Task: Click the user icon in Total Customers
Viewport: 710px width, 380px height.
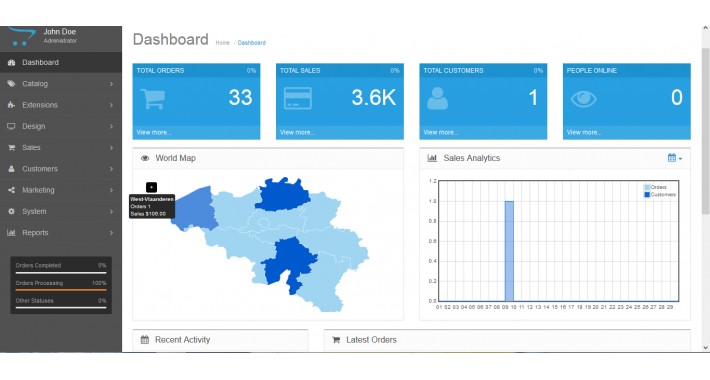Action: [x=437, y=98]
